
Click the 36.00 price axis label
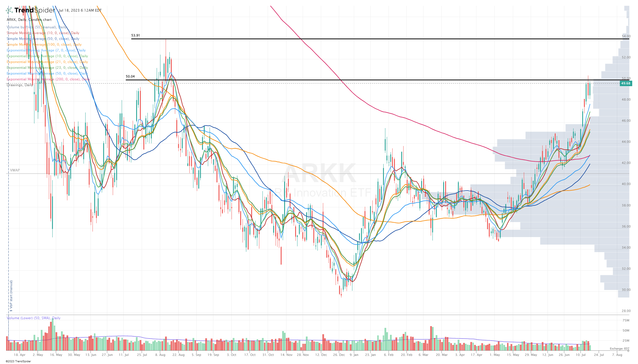click(626, 227)
